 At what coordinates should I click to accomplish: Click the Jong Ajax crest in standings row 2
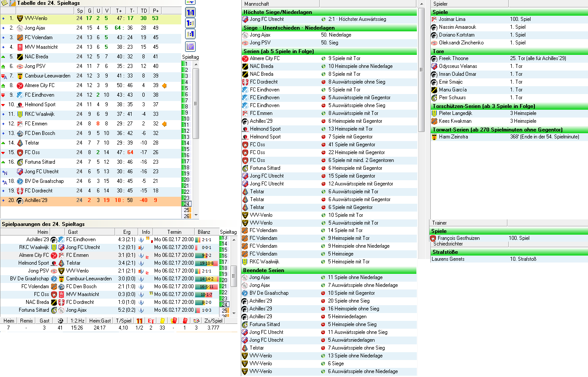pyautogui.click(x=20, y=28)
